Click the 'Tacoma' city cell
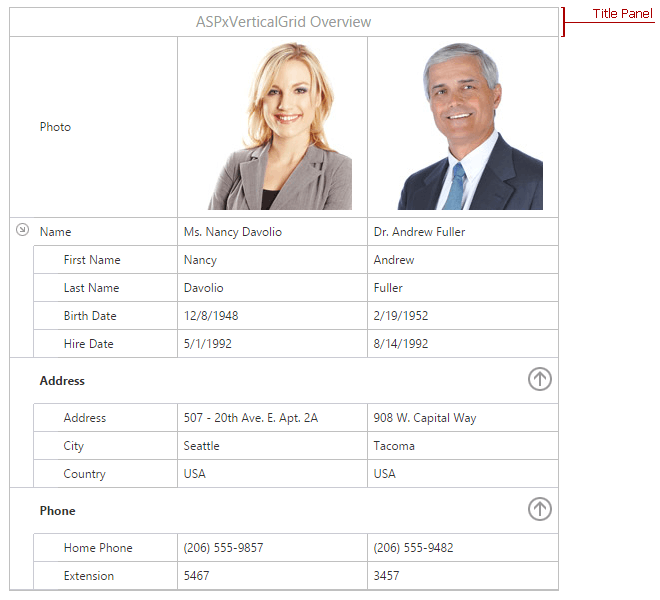The height and width of the screenshot is (600, 660). pos(463,445)
